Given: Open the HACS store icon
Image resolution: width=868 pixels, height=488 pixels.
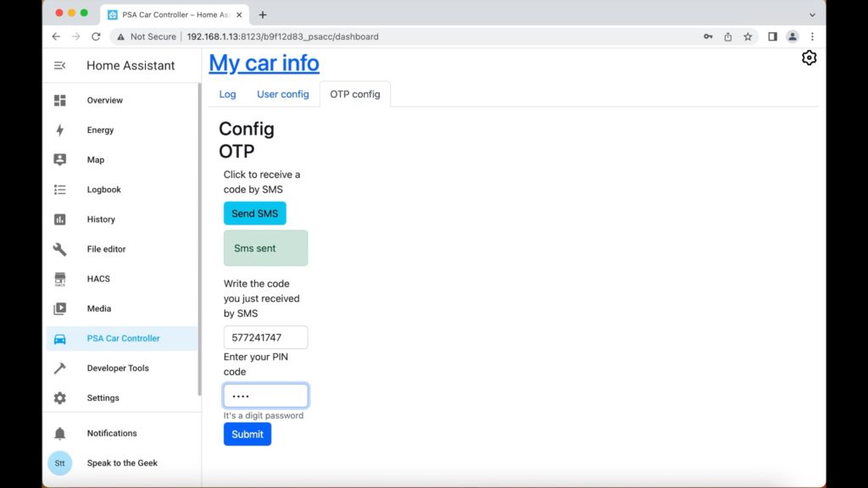Looking at the screenshot, I should click(60, 279).
